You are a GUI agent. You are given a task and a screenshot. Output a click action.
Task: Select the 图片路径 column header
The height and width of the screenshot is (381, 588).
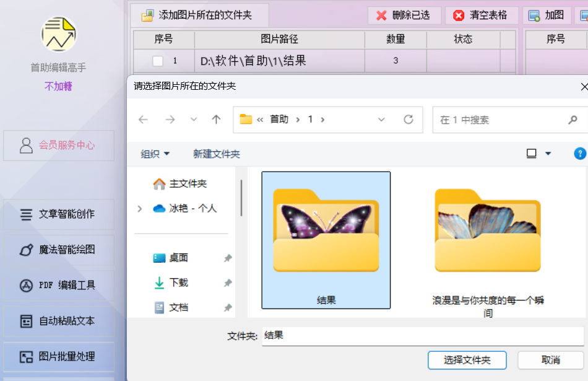click(279, 39)
